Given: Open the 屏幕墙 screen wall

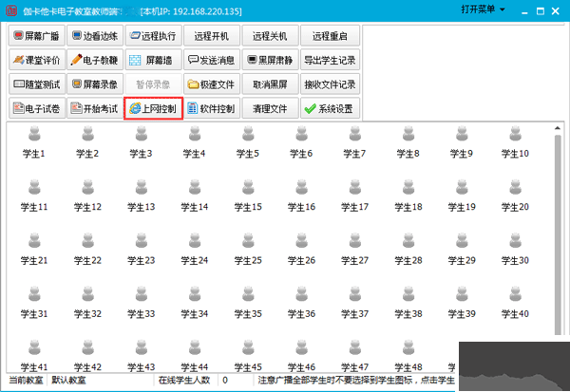Looking at the screenshot, I should [x=153, y=60].
